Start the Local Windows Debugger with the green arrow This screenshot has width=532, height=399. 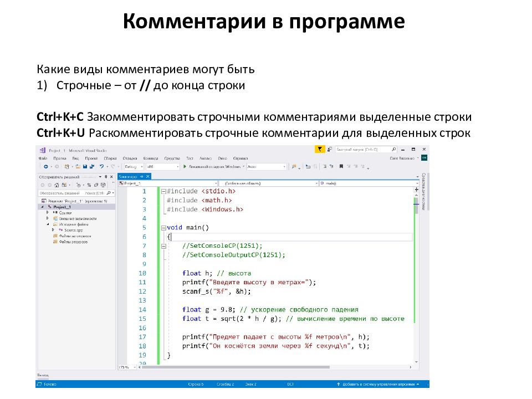click(x=185, y=167)
